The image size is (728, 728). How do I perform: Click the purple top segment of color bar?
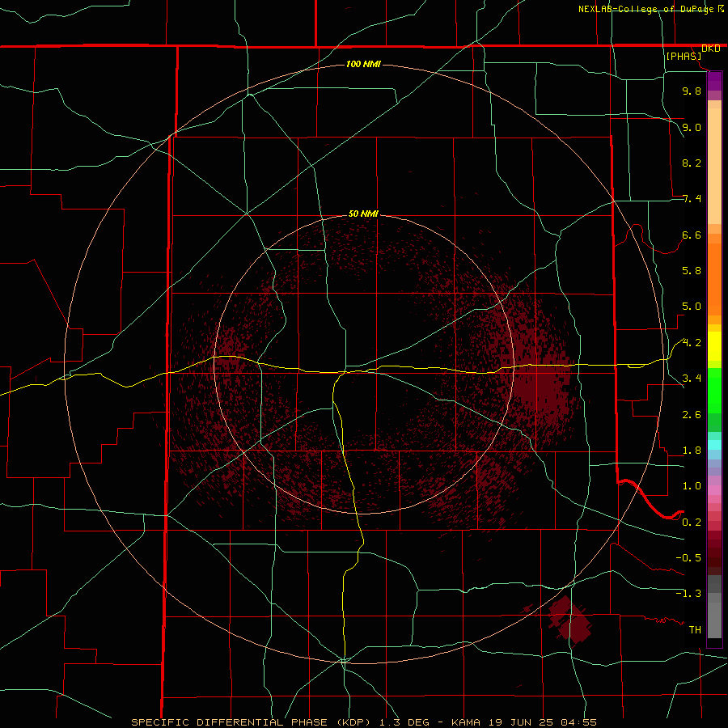pos(714,81)
